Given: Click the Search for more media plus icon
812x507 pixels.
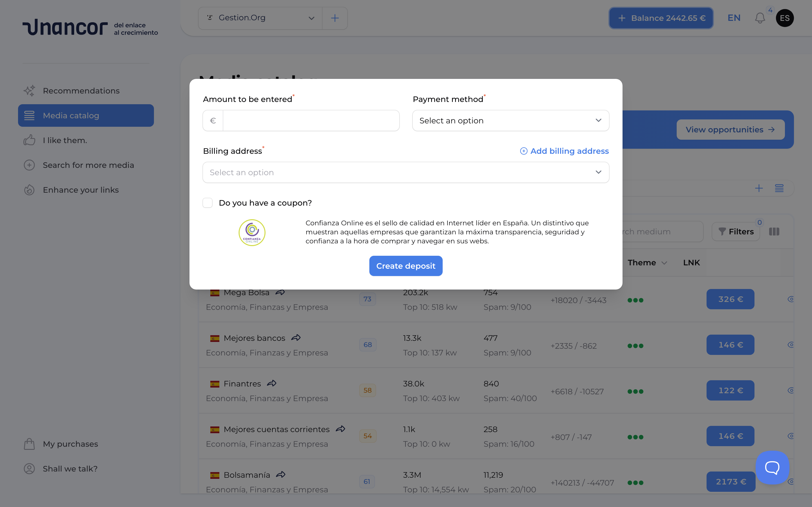Looking at the screenshot, I should [x=29, y=165].
